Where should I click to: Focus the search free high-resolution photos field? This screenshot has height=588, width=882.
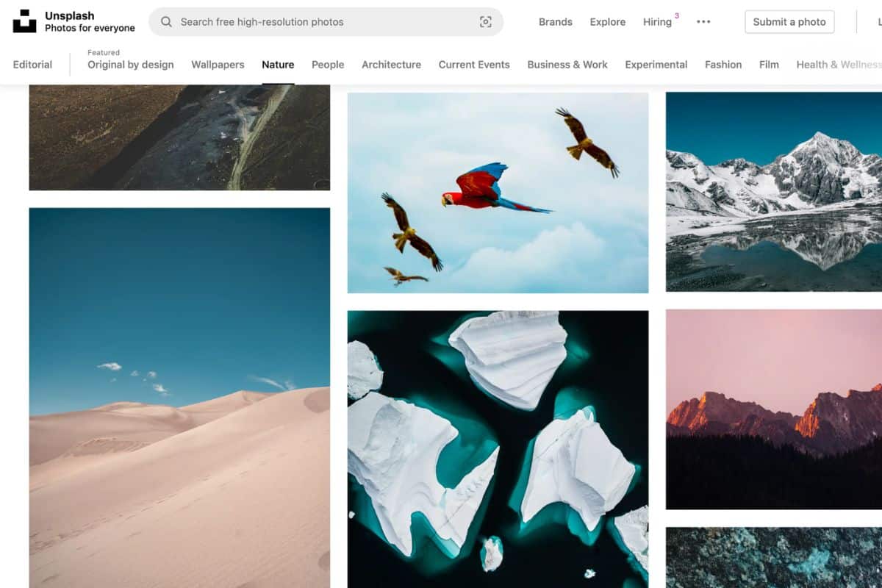pyautogui.click(x=326, y=22)
